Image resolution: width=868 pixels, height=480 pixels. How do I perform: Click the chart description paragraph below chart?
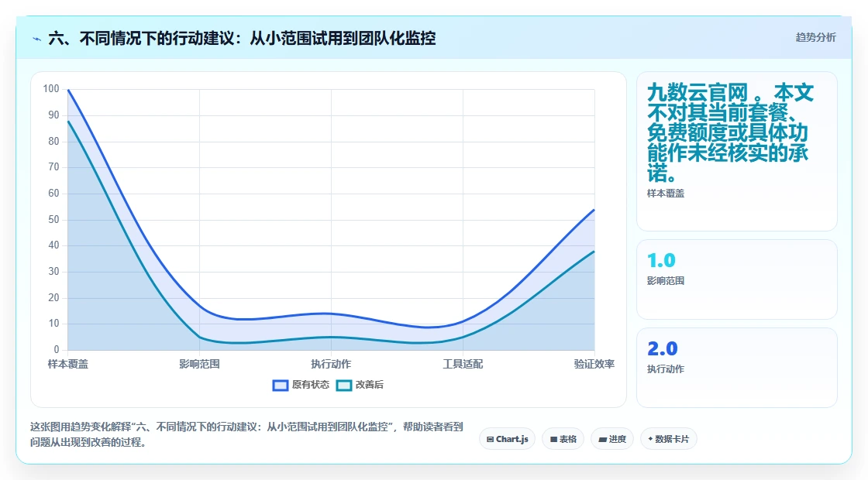[246, 434]
